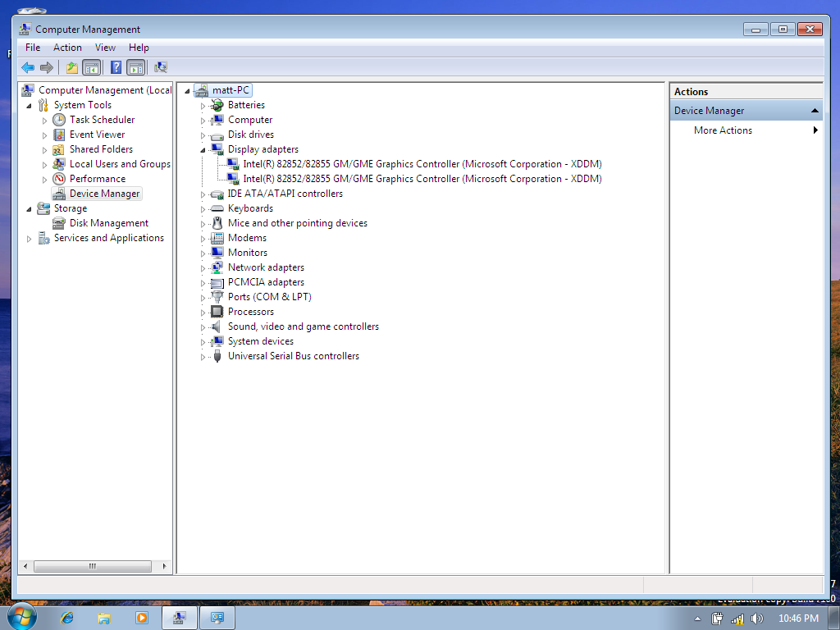
Task: Click the 10:46 PM taskbar clock
Action: [x=798, y=619]
